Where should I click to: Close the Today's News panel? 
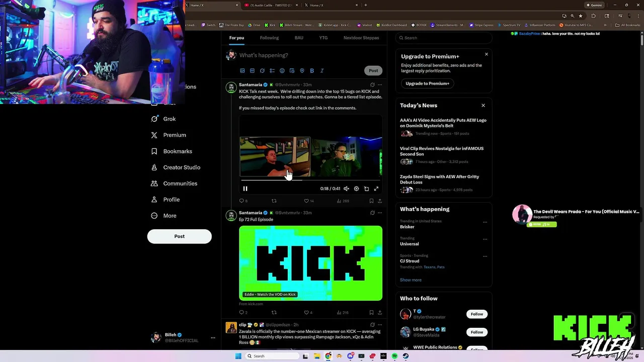483,106
